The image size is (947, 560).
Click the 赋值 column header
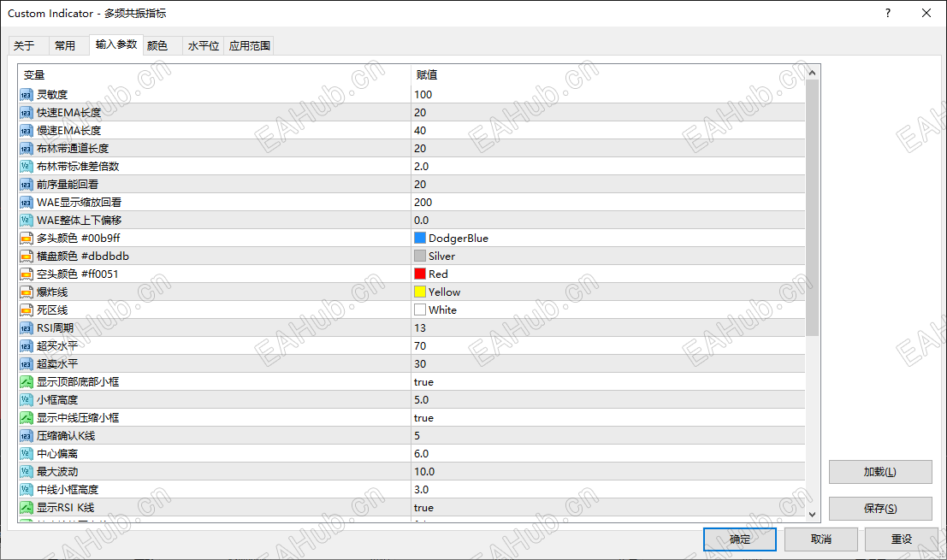coord(427,75)
